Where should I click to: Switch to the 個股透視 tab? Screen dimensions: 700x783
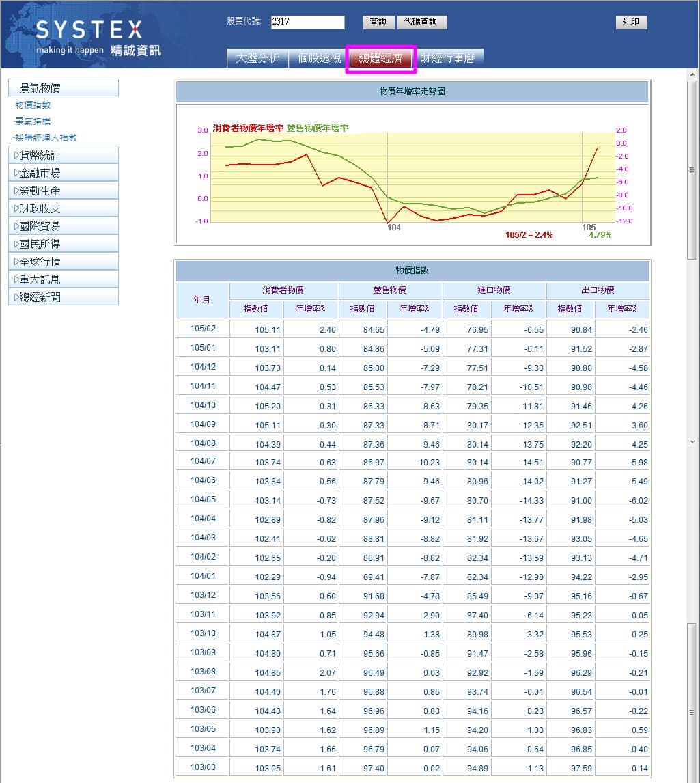(x=319, y=58)
